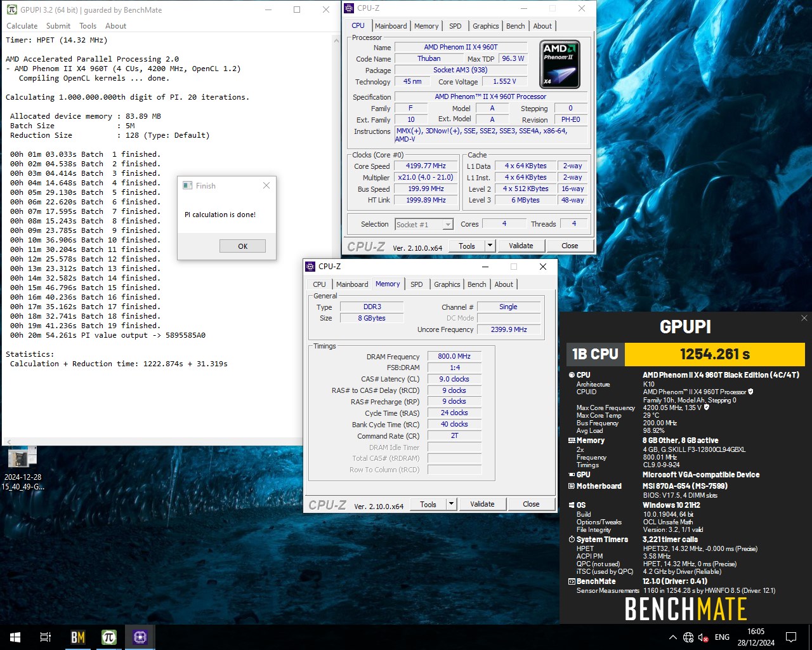This screenshot has width=812, height=650.
Task: Click the DRAM Frequency 800.0 MHz field
Action: 454,356
